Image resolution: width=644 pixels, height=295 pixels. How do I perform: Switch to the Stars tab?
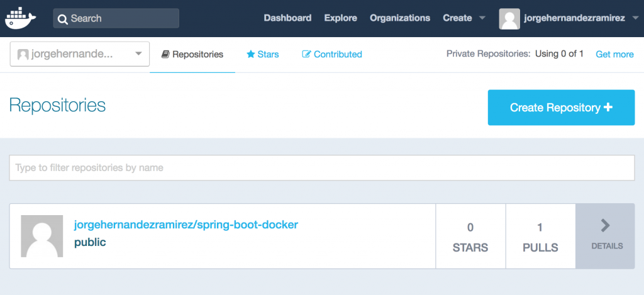tap(262, 54)
